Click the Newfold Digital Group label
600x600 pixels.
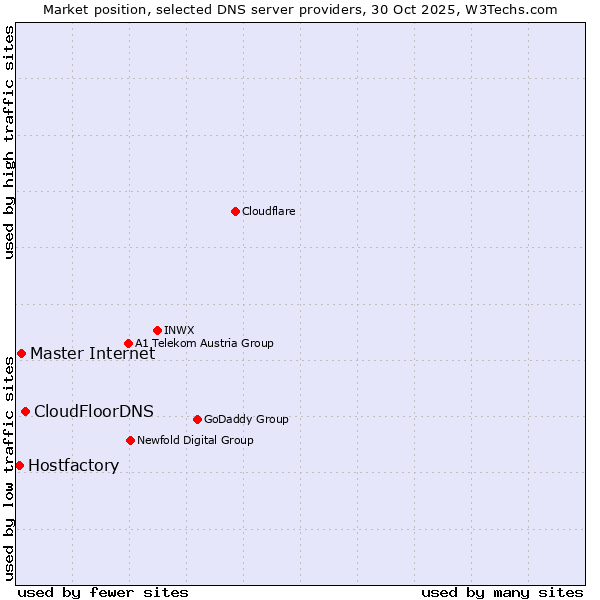click(195, 440)
